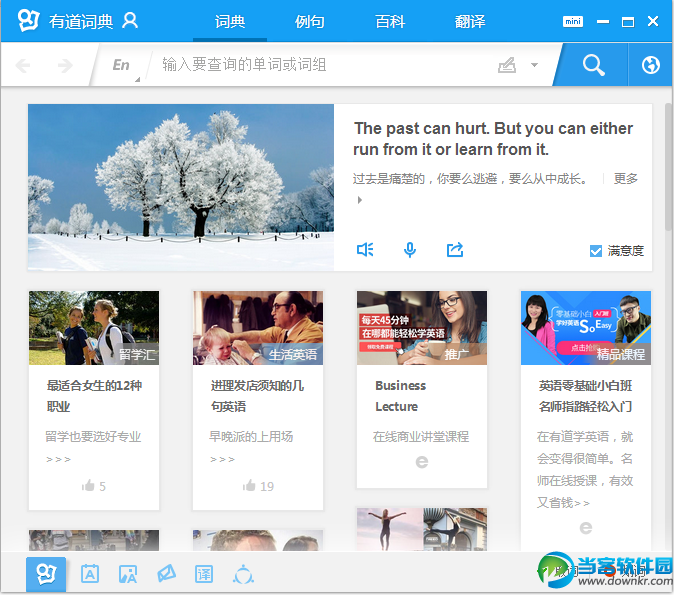Open the word book icon with letter A
This screenshot has width=674, height=595.
click(90, 574)
